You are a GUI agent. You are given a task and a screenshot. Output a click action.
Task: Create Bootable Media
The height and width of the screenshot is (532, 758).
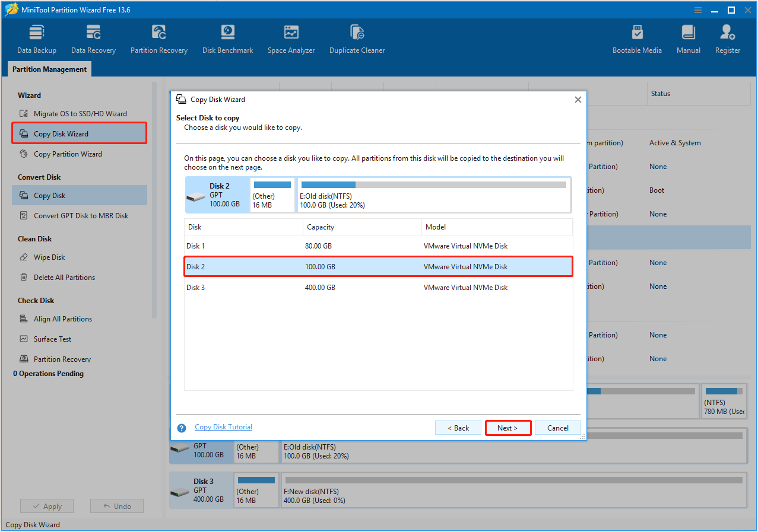[x=637, y=39]
